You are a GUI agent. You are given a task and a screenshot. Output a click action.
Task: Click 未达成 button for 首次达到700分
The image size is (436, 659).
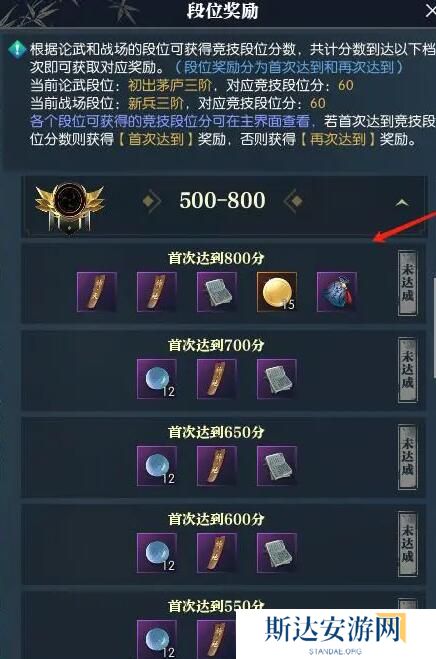pyautogui.click(x=407, y=370)
